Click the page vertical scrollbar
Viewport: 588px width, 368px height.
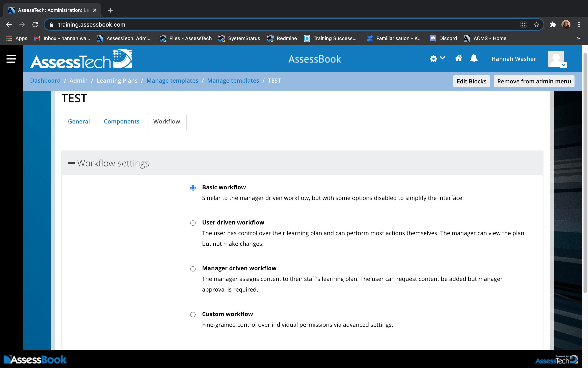pyautogui.click(x=585, y=173)
